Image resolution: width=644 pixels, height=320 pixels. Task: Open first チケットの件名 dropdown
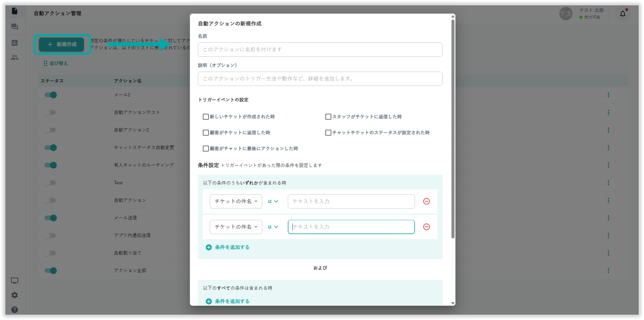tap(236, 201)
